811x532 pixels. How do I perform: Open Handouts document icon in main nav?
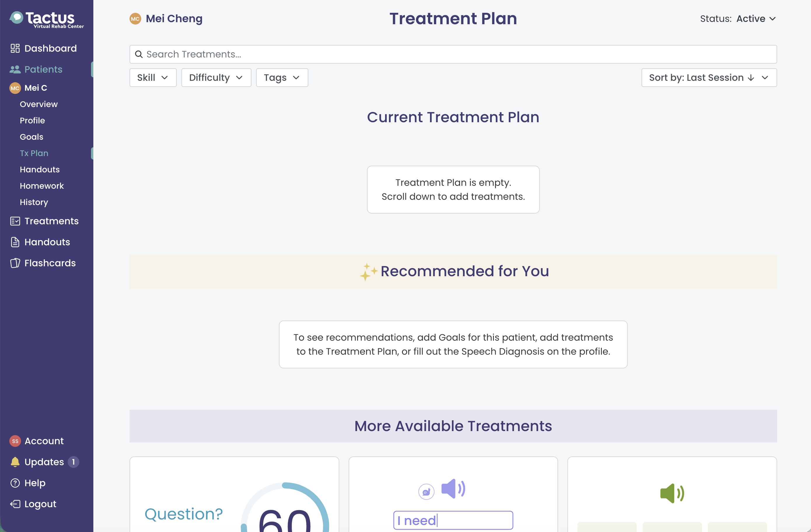tap(15, 242)
